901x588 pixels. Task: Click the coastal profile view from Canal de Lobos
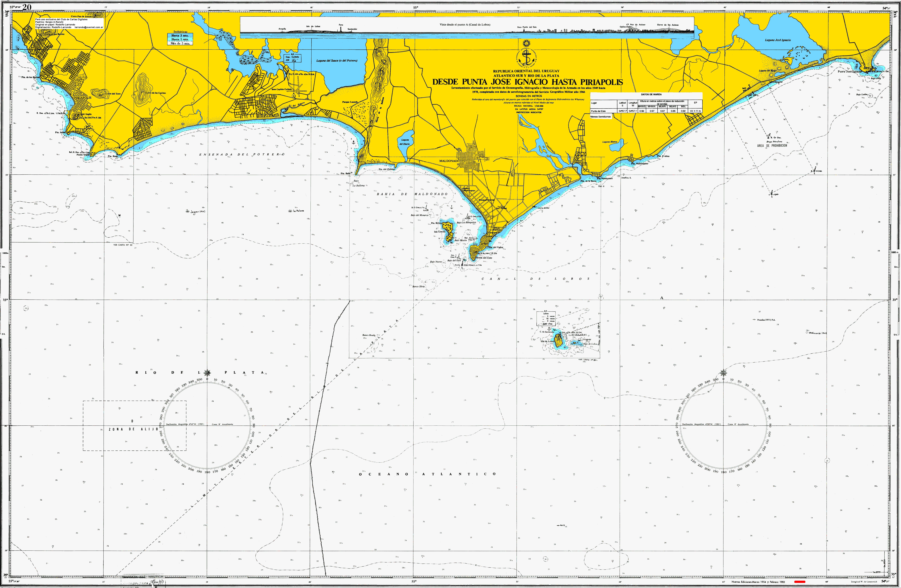(x=467, y=28)
